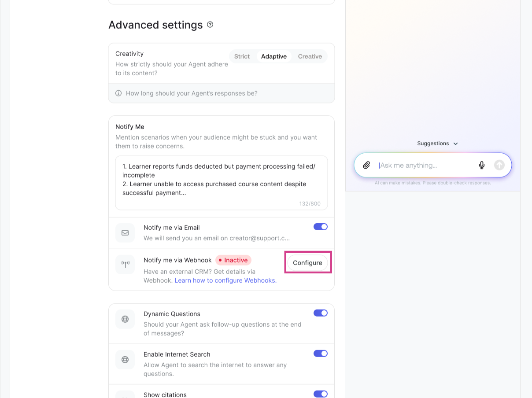Open Learn how to configure Webhooks link

pos(225,280)
